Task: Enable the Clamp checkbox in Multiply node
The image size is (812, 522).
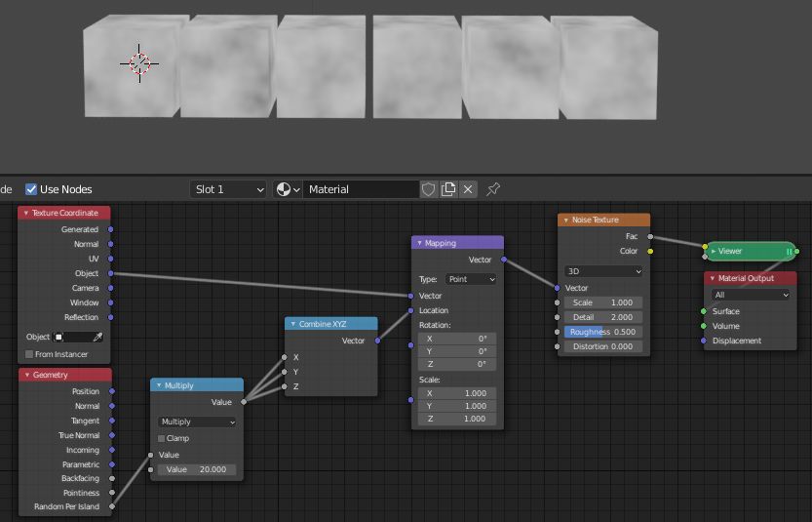Action: [x=161, y=438]
